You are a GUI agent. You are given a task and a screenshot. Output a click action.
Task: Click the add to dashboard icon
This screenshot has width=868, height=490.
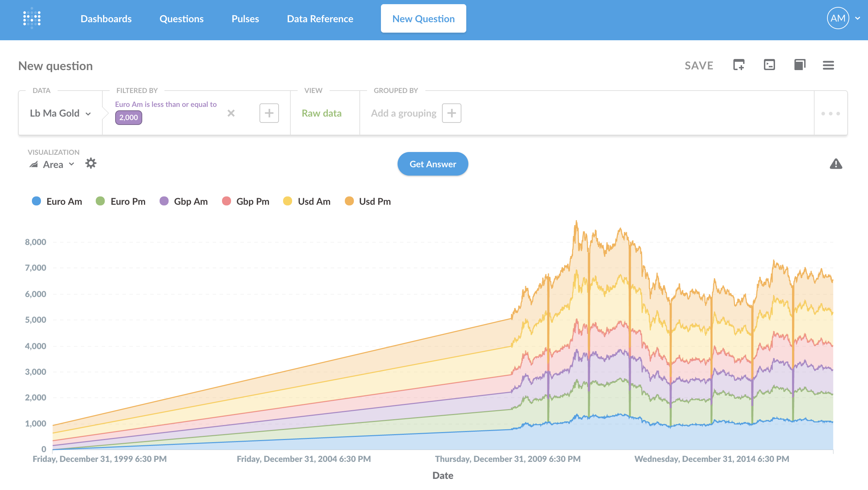click(739, 65)
